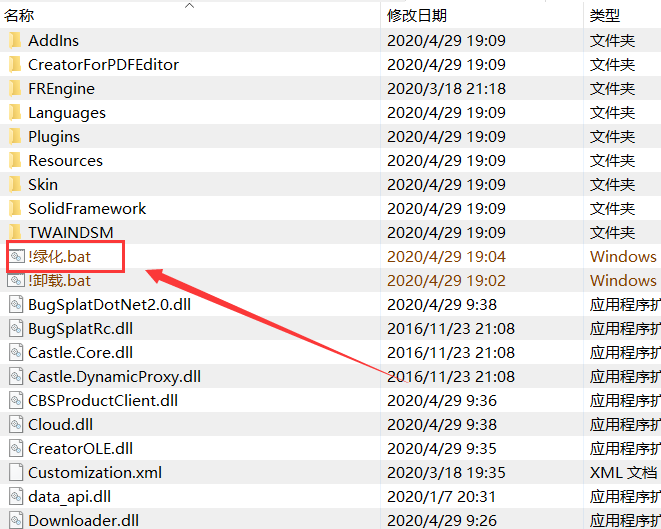
Task: Select the FREngine folder icon
Action: [x=15, y=89]
